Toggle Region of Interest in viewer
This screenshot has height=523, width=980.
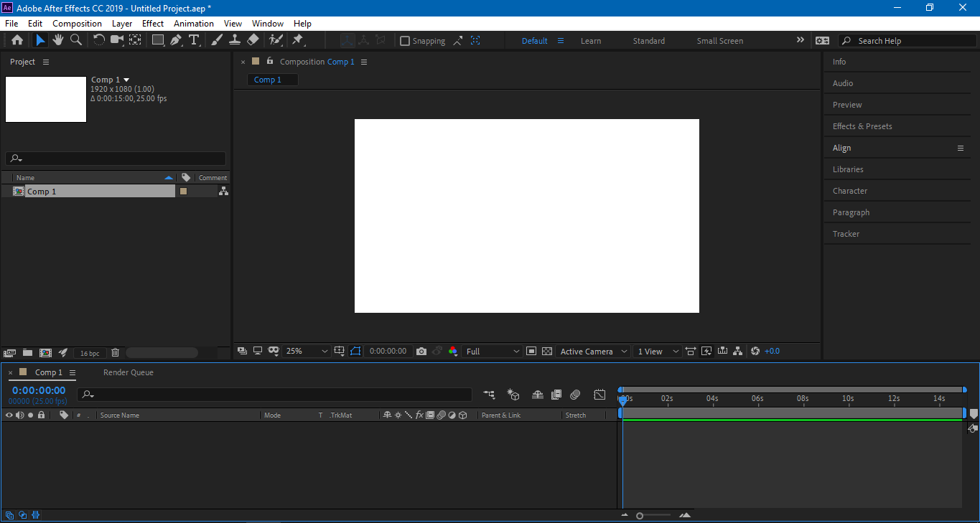tap(531, 352)
